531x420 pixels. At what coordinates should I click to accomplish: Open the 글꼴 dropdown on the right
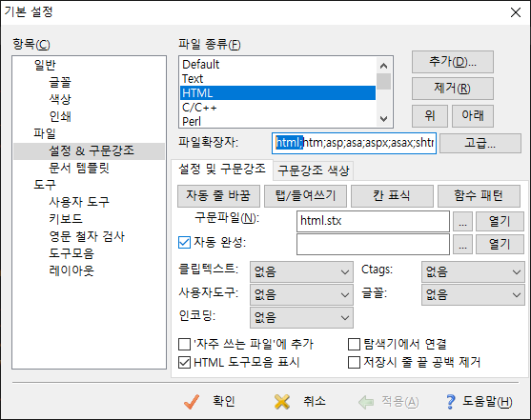pos(473,294)
